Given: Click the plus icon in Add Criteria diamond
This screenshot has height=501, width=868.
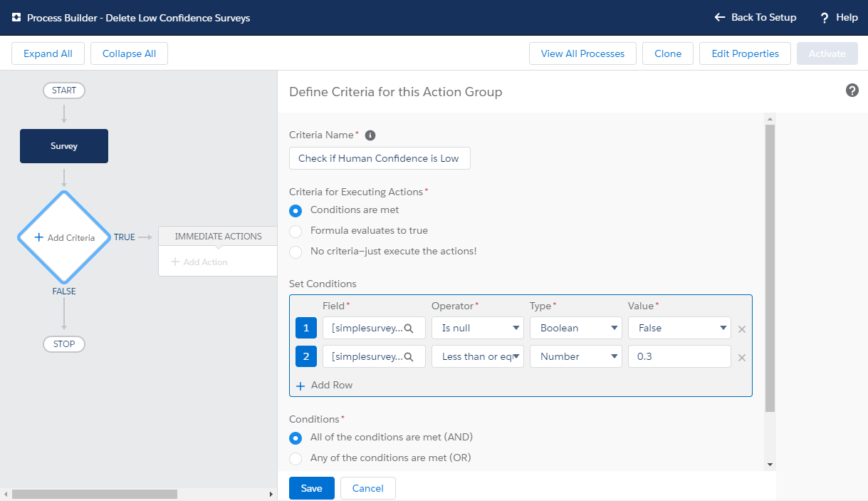Looking at the screenshot, I should click(x=39, y=237).
